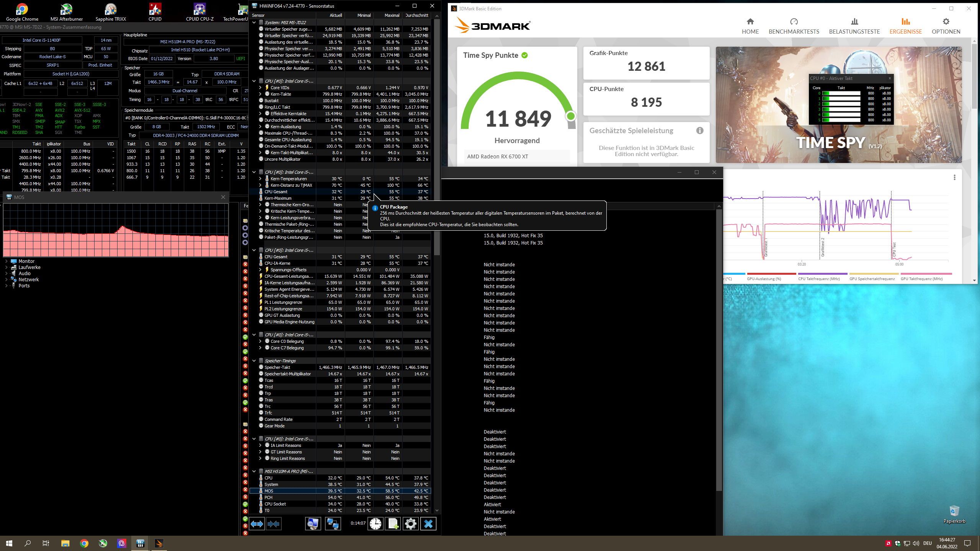
Task: Switch to the BENCHMARKTESTS tab
Action: coord(794,26)
